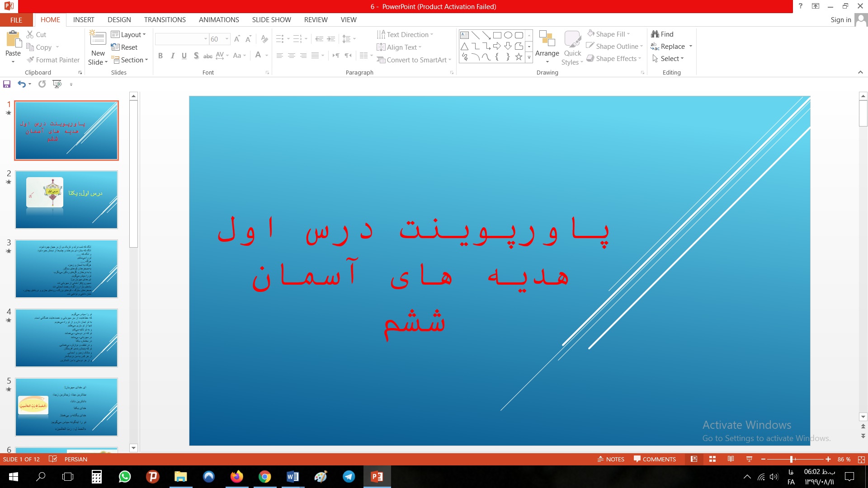Toggle Bold formatting button

[x=160, y=56]
